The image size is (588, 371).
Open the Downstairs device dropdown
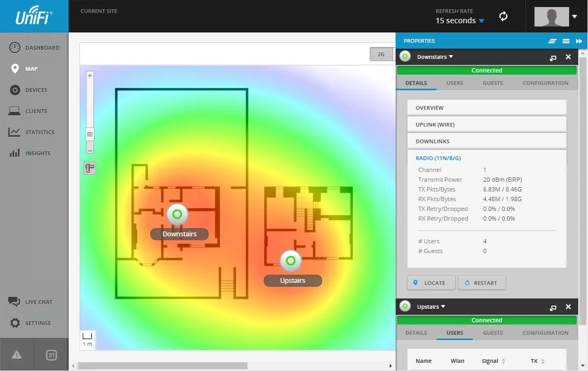435,57
